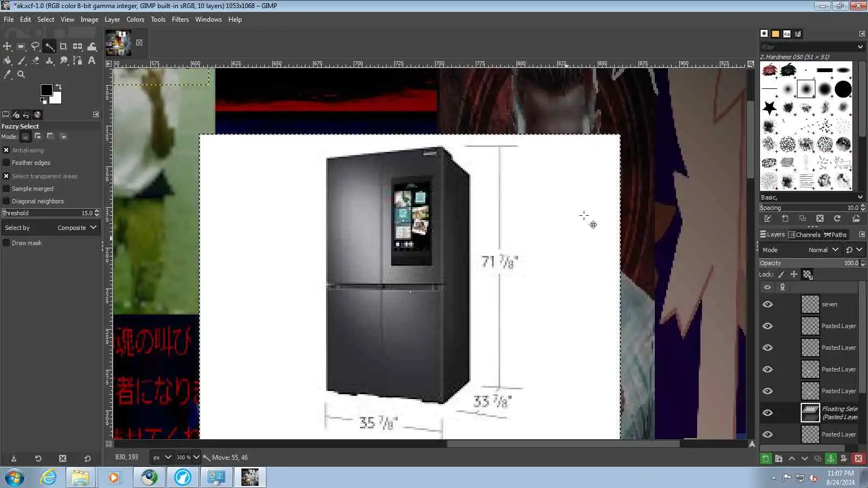Screen dimensions: 868x488
Task: Close the image tab with X button
Action: click(139, 43)
